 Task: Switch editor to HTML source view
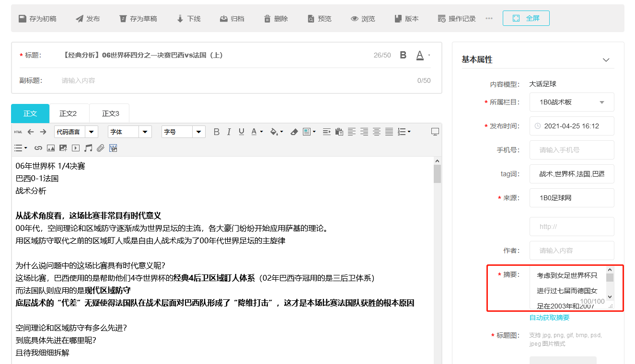[18, 132]
